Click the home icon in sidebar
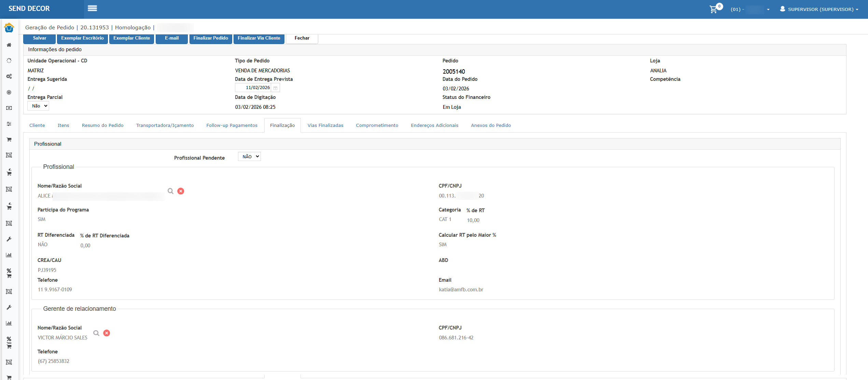868x380 pixels. coord(9,45)
